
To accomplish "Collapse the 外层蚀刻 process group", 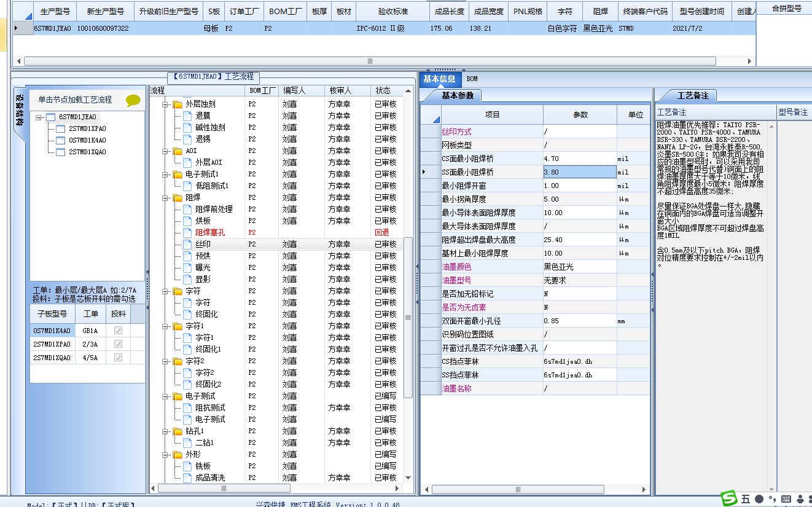I will point(166,104).
